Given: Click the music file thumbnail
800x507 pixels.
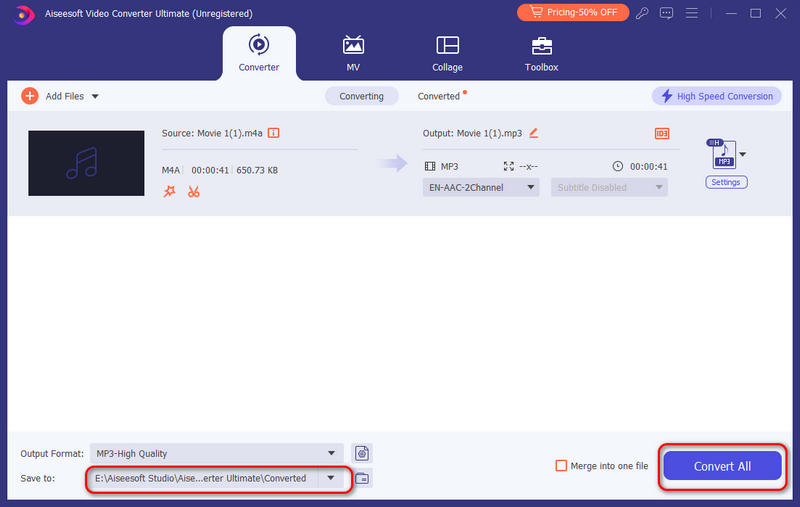Looking at the screenshot, I should click(86, 163).
